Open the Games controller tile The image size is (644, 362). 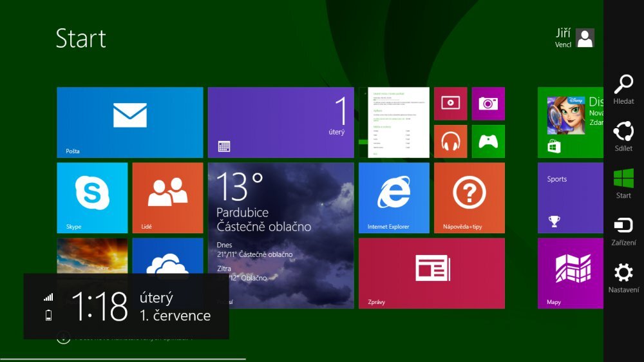click(488, 141)
